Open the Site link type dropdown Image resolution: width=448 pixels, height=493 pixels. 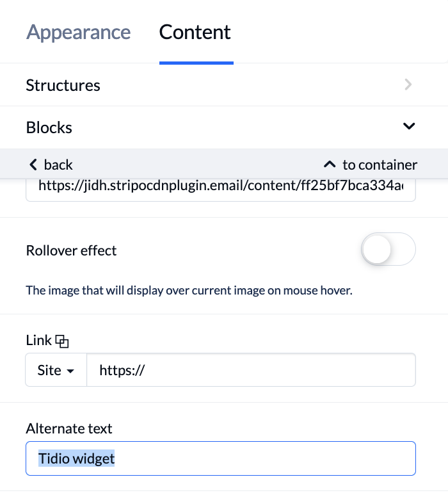pyautogui.click(x=56, y=370)
